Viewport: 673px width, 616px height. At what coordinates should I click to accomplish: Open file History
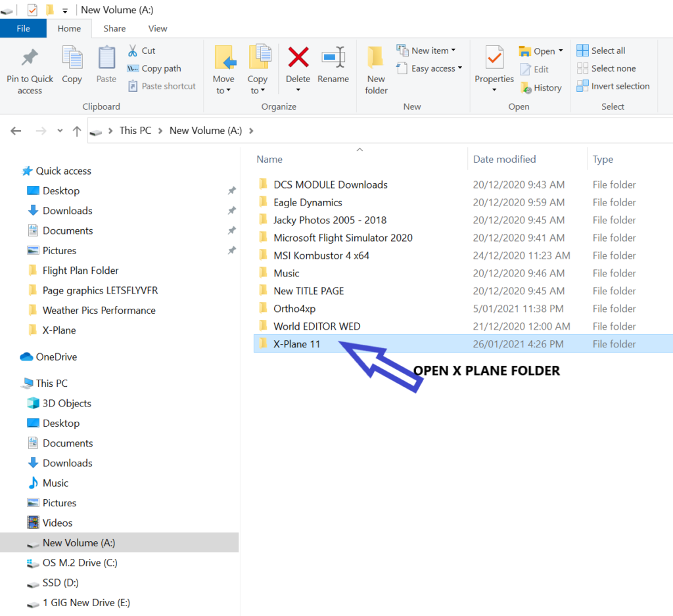click(x=541, y=88)
